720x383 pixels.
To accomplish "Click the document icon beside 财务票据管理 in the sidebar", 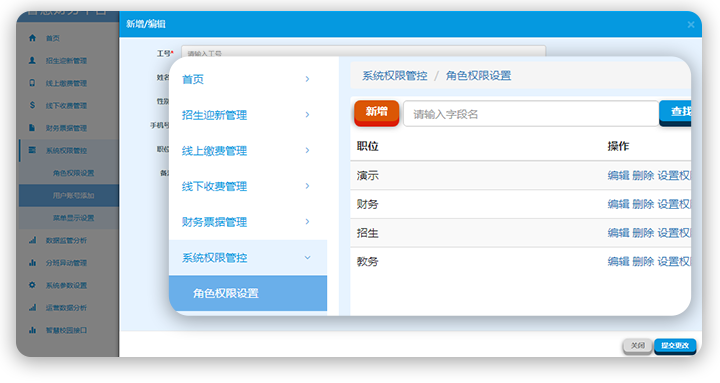I will pyautogui.click(x=32, y=128).
